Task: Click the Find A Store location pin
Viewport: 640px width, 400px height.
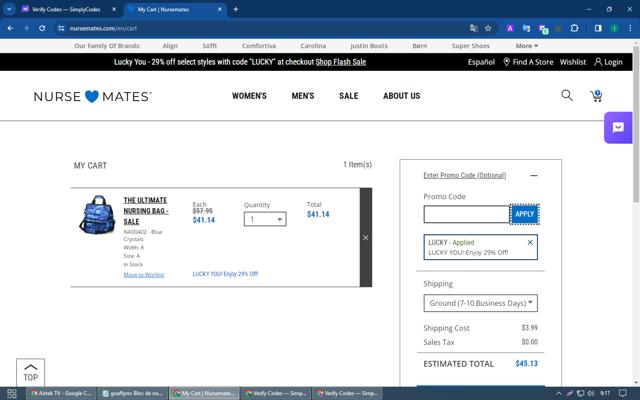Action: (507, 62)
